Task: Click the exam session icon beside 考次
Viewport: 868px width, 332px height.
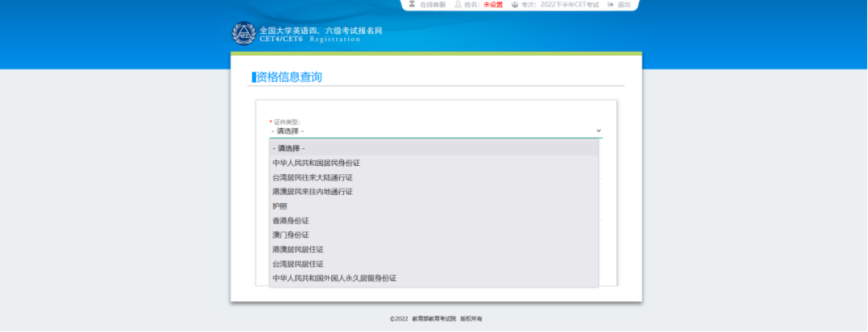Action: pos(514,4)
